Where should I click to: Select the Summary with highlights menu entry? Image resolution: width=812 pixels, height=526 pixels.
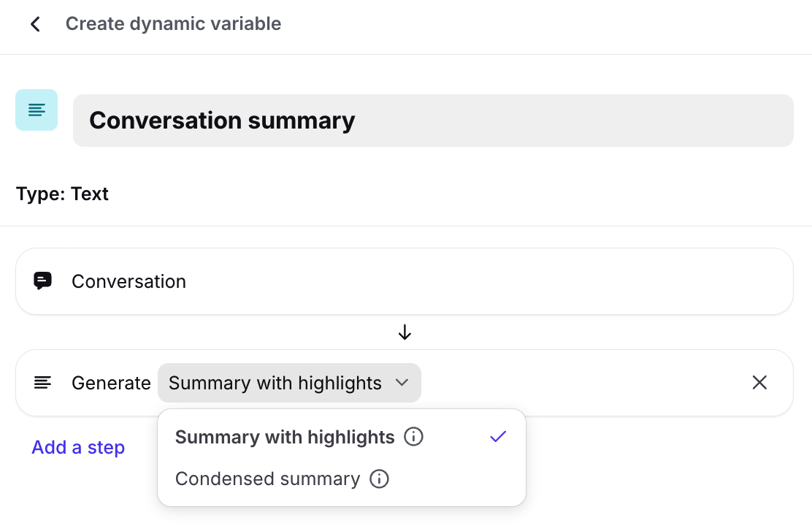tap(285, 437)
